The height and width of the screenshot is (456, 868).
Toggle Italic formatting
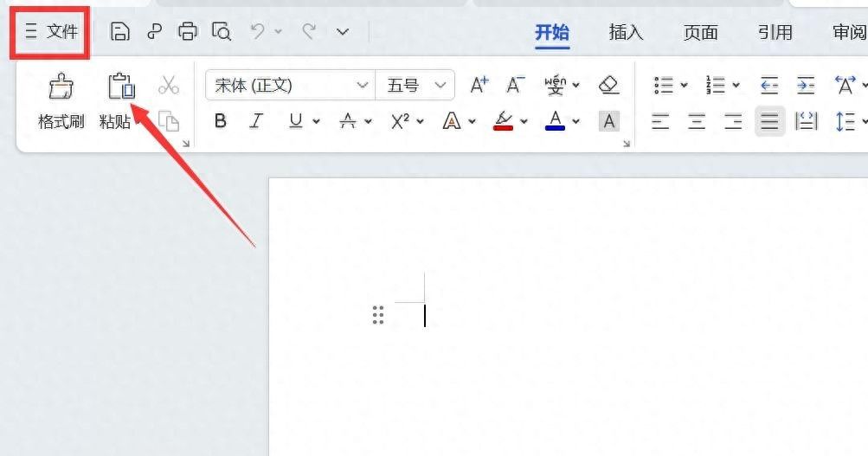coord(256,120)
